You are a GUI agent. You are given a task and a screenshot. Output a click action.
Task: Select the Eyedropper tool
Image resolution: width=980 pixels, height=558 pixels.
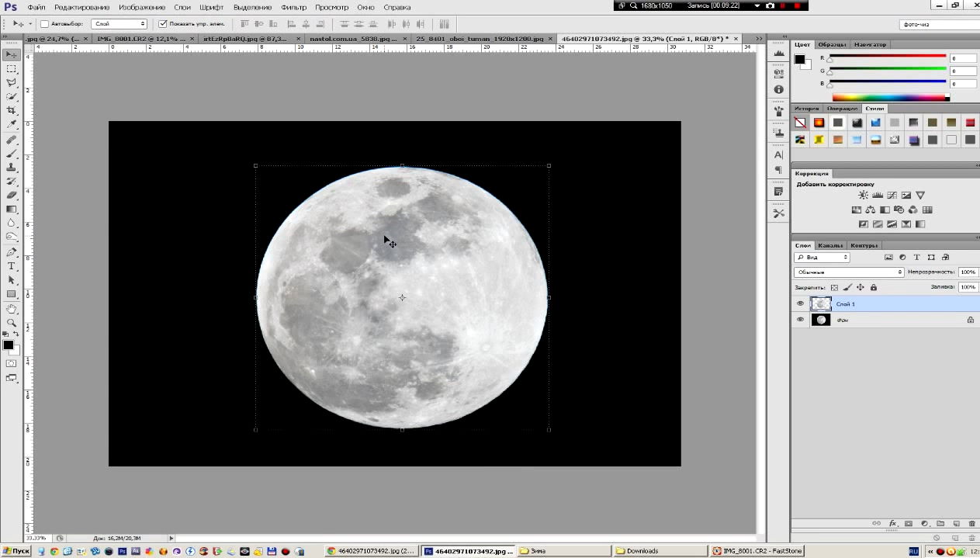pos(12,124)
